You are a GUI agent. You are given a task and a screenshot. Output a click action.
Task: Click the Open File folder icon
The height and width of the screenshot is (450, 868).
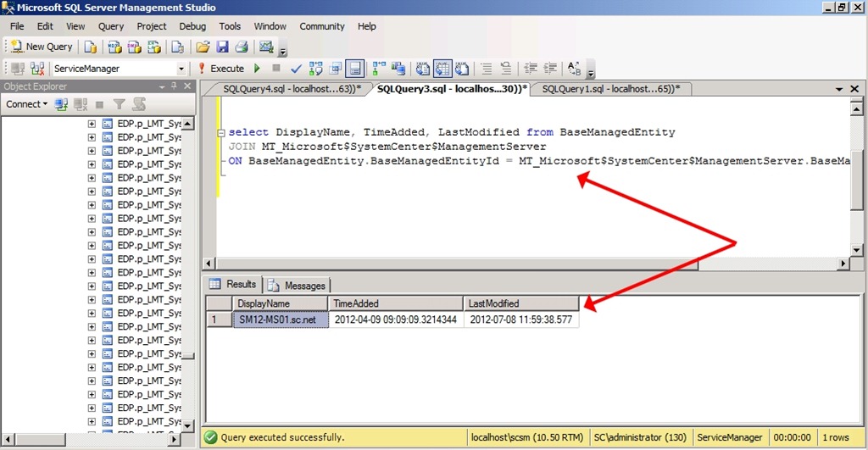pos(203,47)
